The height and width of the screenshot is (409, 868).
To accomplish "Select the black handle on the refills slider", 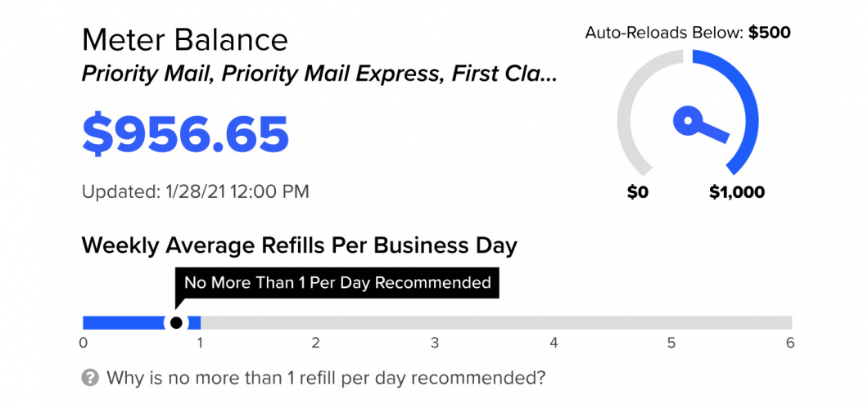I will tap(176, 322).
